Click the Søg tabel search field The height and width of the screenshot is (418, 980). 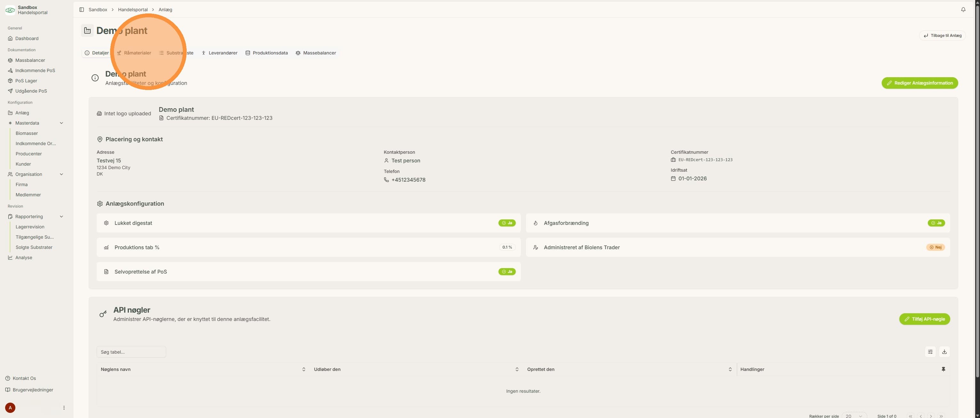coord(131,352)
